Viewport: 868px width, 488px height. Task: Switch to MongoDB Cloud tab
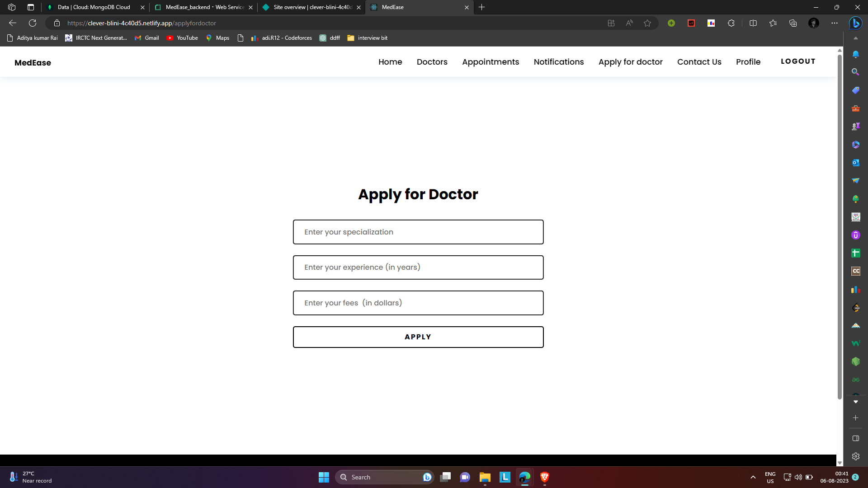pyautogui.click(x=94, y=7)
